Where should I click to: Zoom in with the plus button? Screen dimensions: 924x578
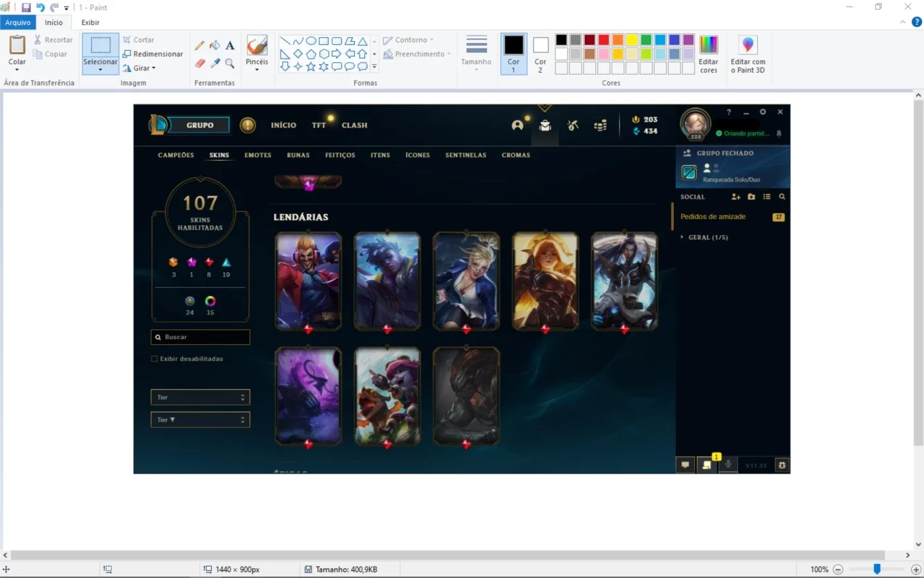click(x=916, y=569)
